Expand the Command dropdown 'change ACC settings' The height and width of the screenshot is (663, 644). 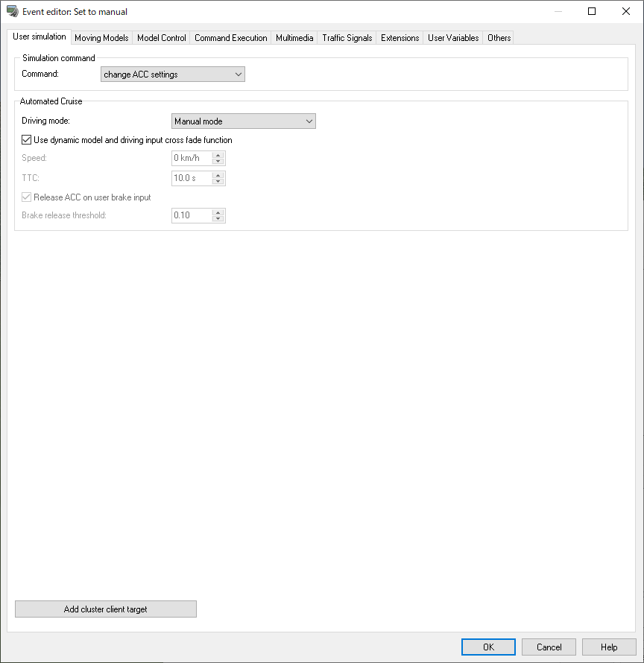click(x=173, y=74)
